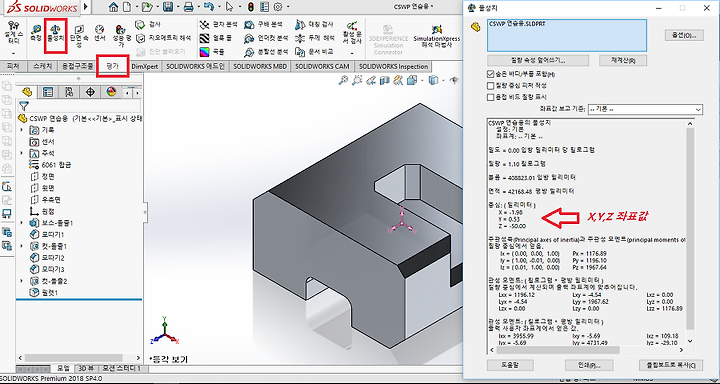This screenshot has width=720, height=384.
Task: Toggle 숨은 바디/부품 포함 checkbox
Action: coord(490,73)
